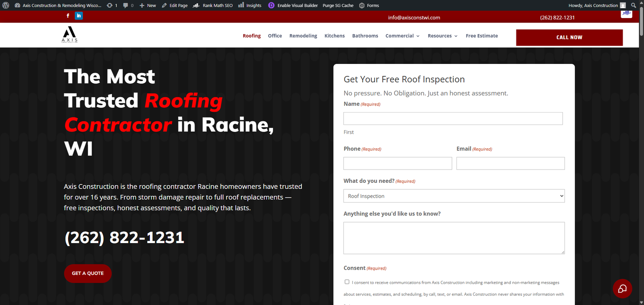This screenshot has height=305, width=644.
Task: Open Howdy, Axis Construction account menu
Action: tap(597, 5)
